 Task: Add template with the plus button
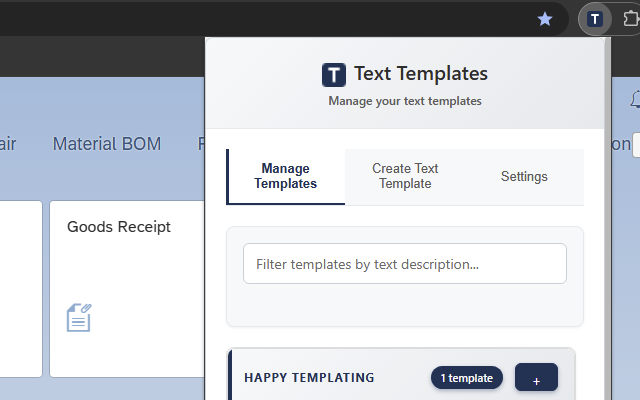point(536,378)
